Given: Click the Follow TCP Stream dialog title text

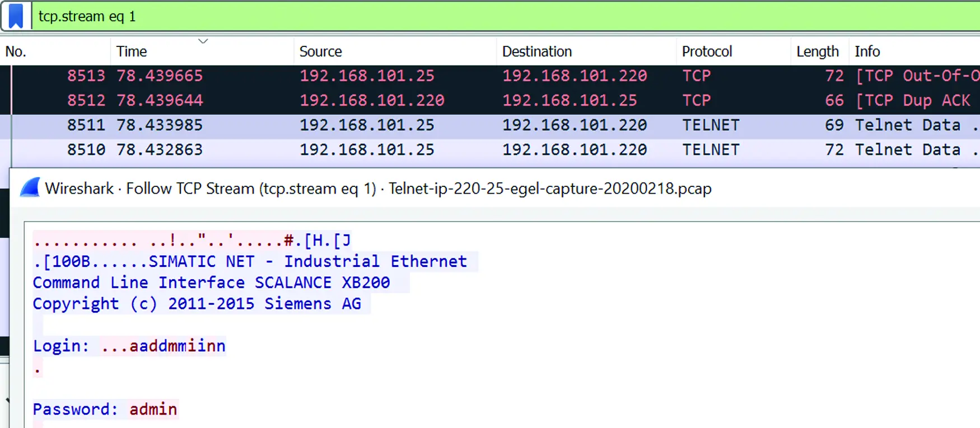Looking at the screenshot, I should click(x=378, y=189).
